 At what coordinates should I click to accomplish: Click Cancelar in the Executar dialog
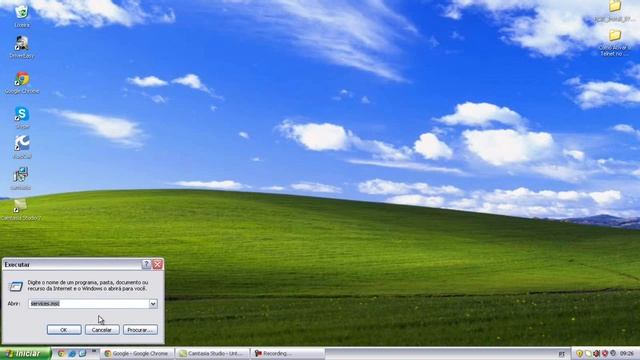(102, 329)
